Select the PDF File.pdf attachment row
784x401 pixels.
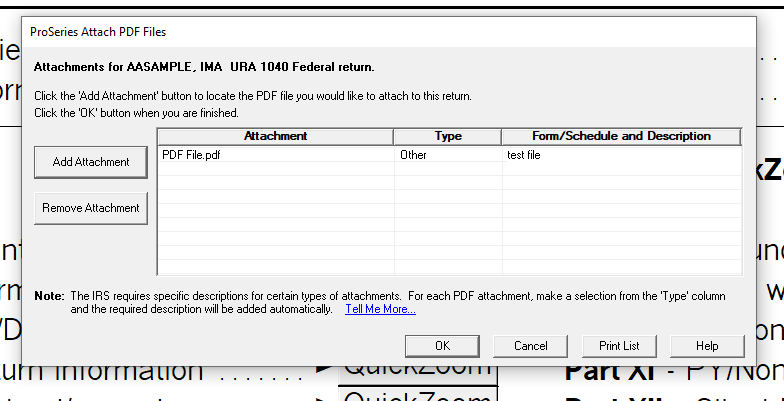[275, 155]
